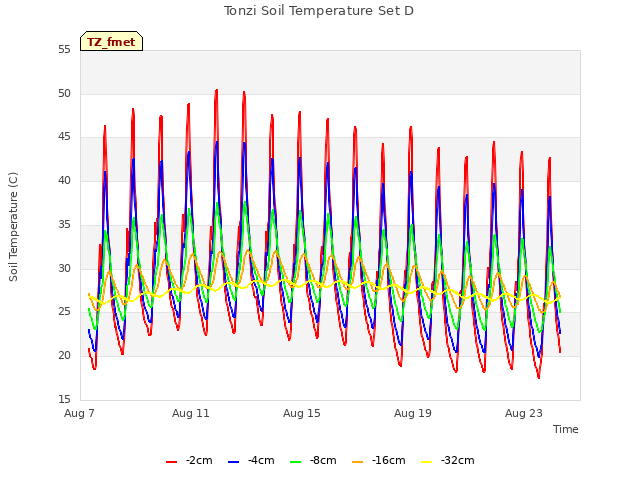Click the 20 y-axis tick label
Screen dimensions: 640x480
64,356
